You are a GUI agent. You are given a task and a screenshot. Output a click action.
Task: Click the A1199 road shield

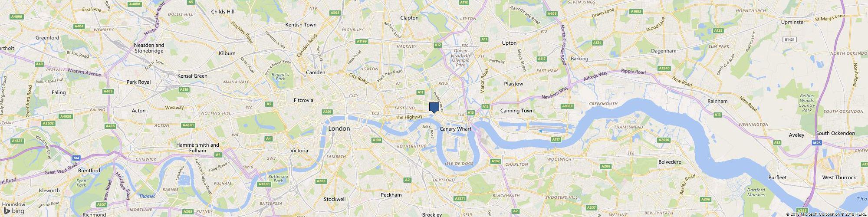[362, 42]
